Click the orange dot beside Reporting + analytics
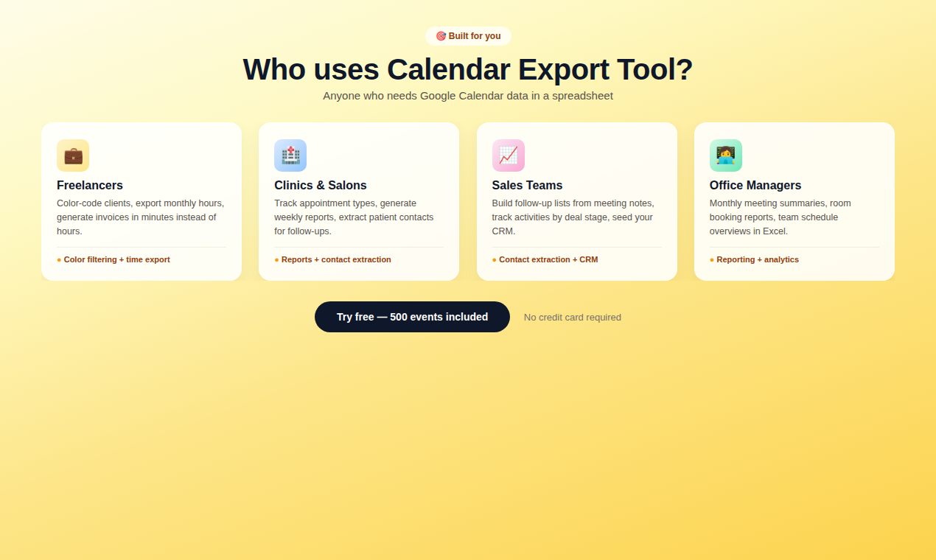 710,259
